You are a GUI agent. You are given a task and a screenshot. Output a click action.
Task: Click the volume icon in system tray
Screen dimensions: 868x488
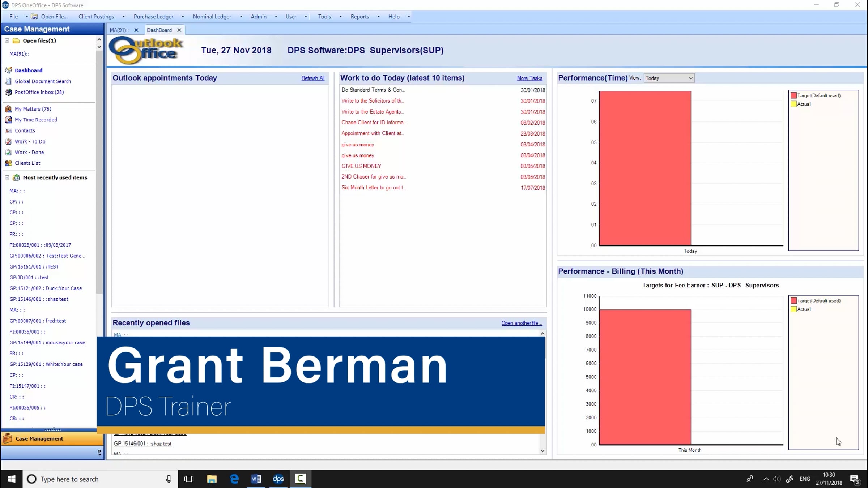coord(776,479)
